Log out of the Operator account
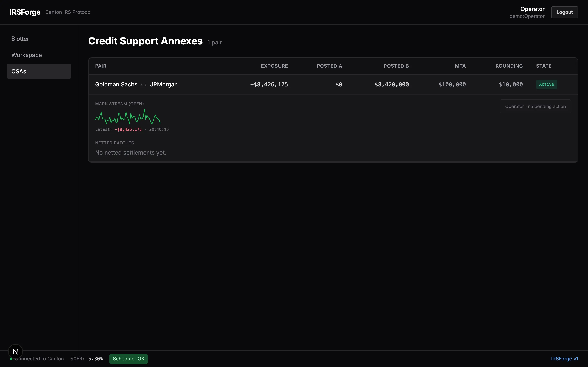The height and width of the screenshot is (367, 588). click(564, 12)
